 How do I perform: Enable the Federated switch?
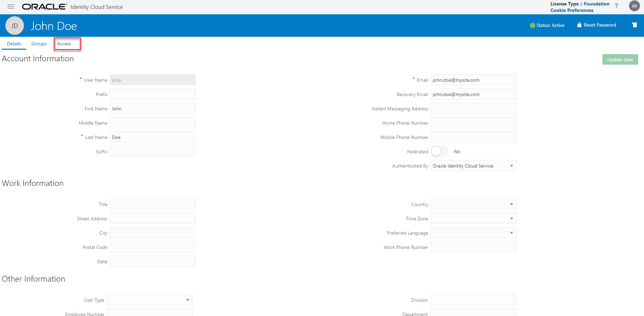(x=439, y=151)
